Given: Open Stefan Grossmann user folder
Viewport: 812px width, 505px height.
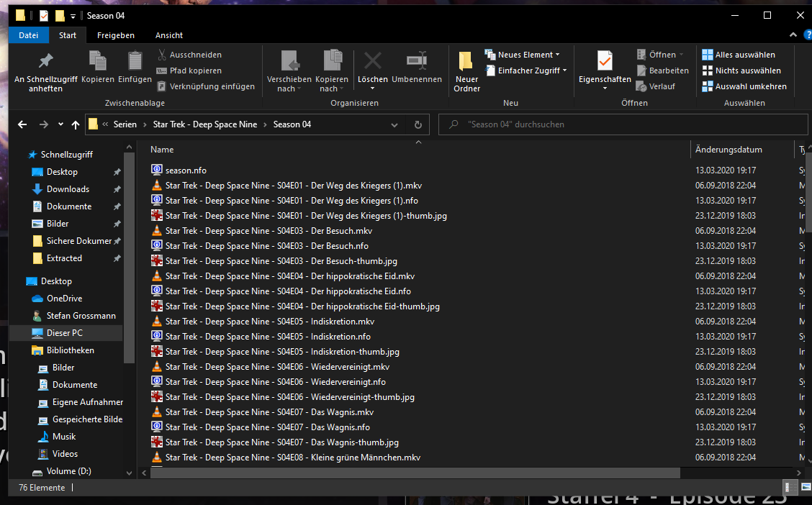Looking at the screenshot, I should tap(81, 316).
